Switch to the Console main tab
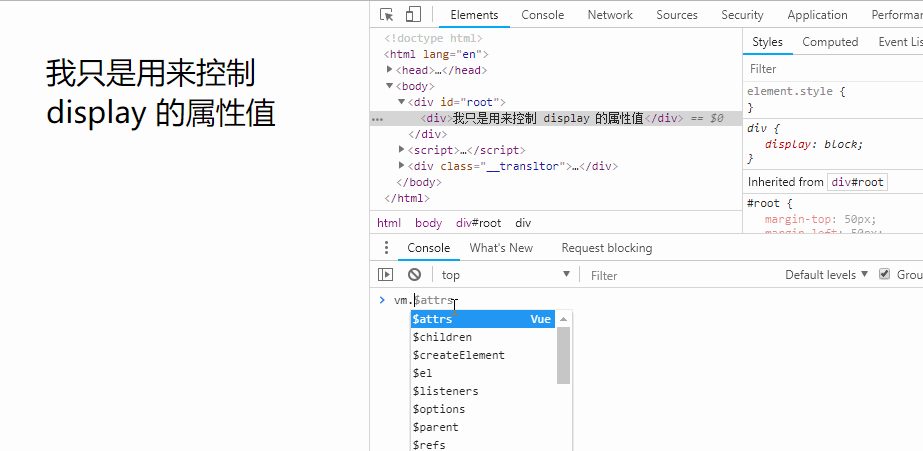923x451 pixels. (543, 15)
